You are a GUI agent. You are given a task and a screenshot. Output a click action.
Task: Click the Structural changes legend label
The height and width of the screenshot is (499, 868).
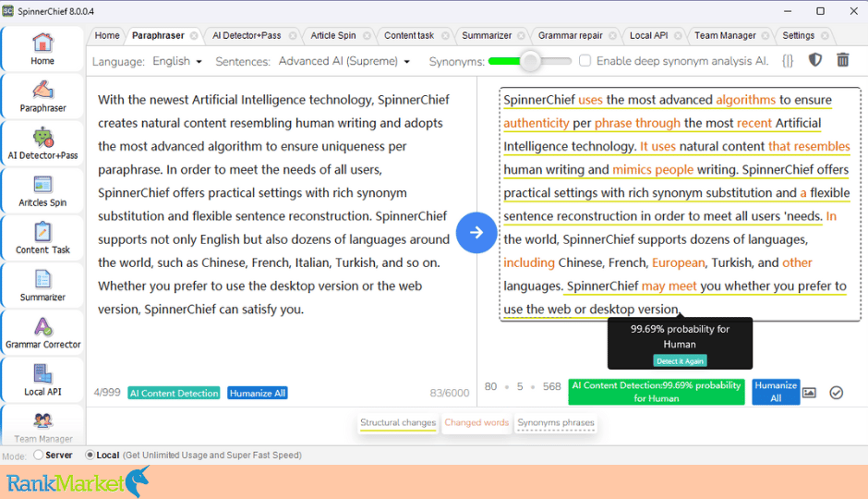[398, 422]
